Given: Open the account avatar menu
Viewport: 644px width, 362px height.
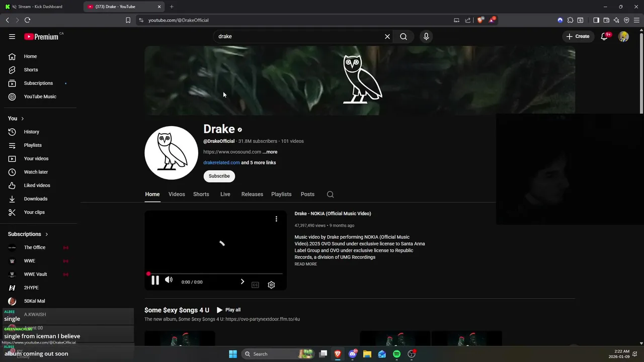Looking at the screenshot, I should tap(623, 36).
